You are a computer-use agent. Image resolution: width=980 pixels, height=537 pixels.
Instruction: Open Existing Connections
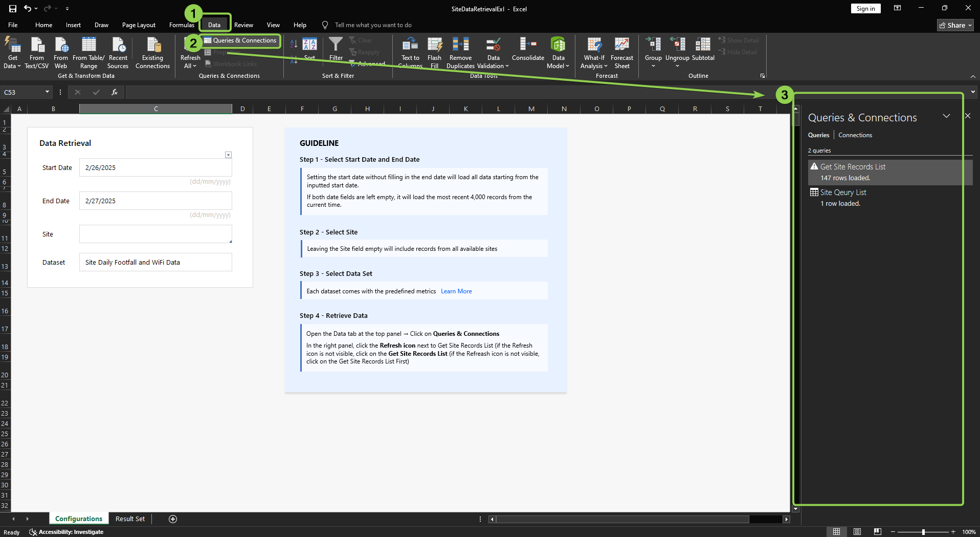152,53
